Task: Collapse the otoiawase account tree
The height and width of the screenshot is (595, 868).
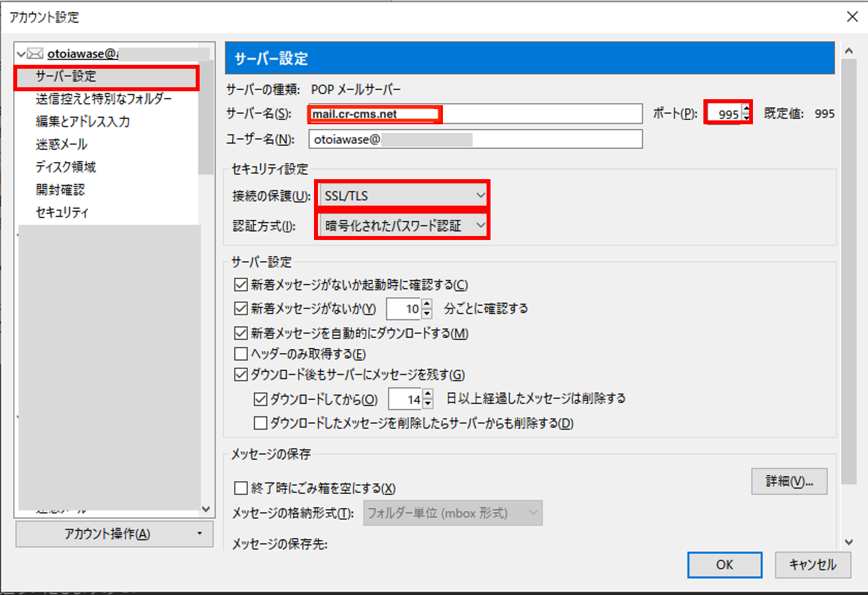Action: 21,54
